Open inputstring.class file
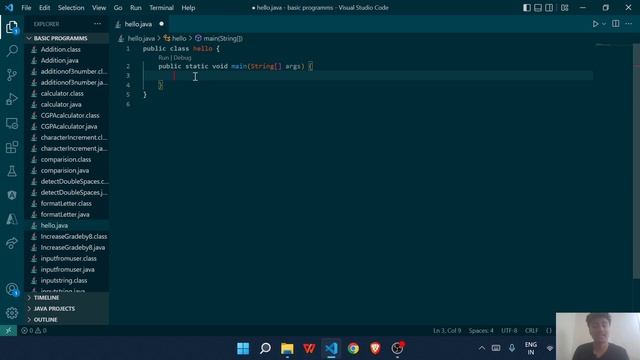The height and width of the screenshot is (360, 640). click(64, 280)
